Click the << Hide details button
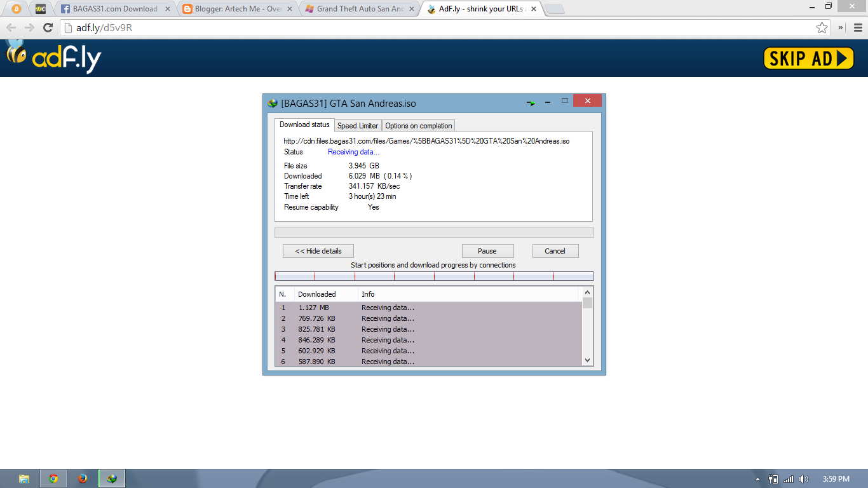The width and height of the screenshot is (868, 488). coord(318,251)
